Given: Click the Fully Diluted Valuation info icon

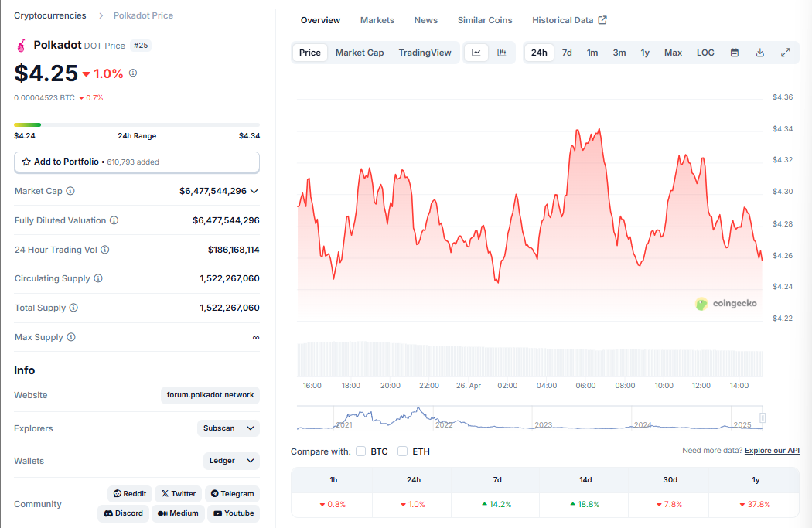Looking at the screenshot, I should pos(114,220).
